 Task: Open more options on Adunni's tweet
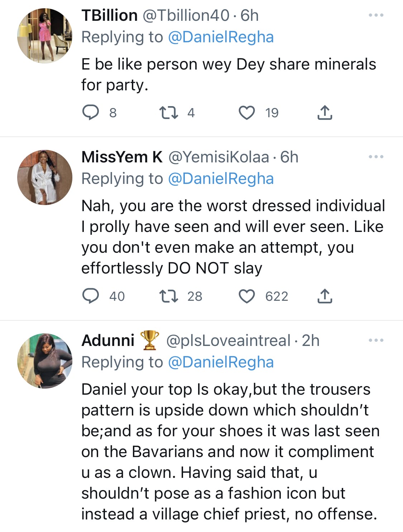pyautogui.click(x=376, y=340)
